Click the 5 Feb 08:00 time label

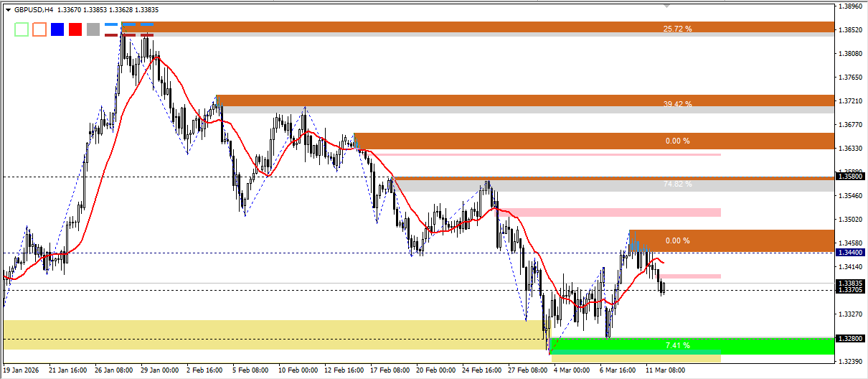[x=252, y=370]
